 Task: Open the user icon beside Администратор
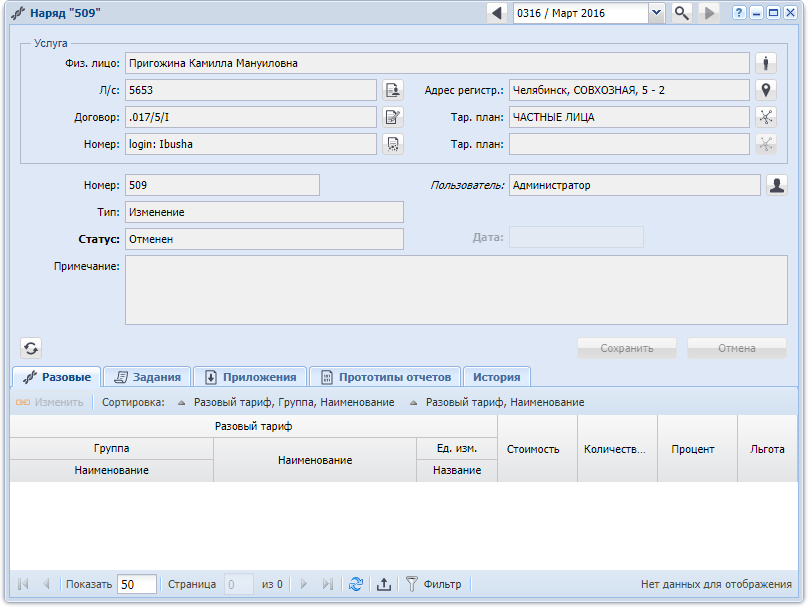pyautogui.click(x=777, y=185)
